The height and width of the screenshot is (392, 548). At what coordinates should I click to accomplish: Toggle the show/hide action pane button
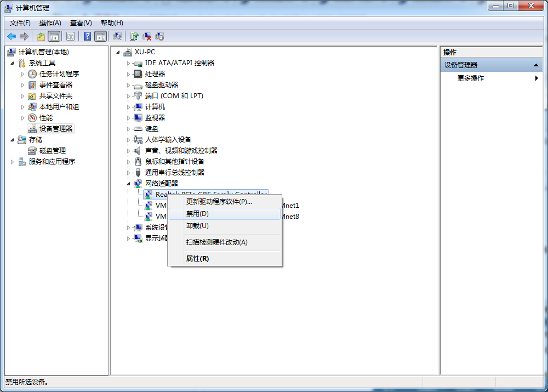pos(101,36)
